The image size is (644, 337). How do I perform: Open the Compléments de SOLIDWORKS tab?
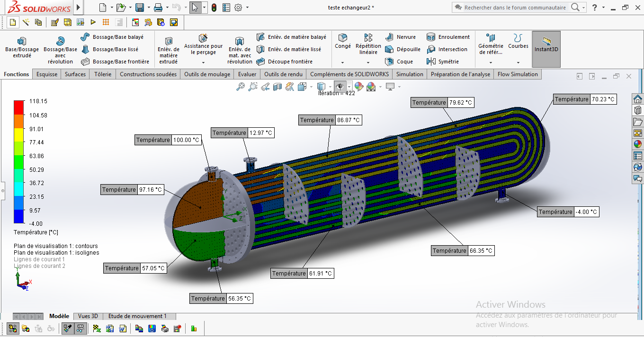349,74
